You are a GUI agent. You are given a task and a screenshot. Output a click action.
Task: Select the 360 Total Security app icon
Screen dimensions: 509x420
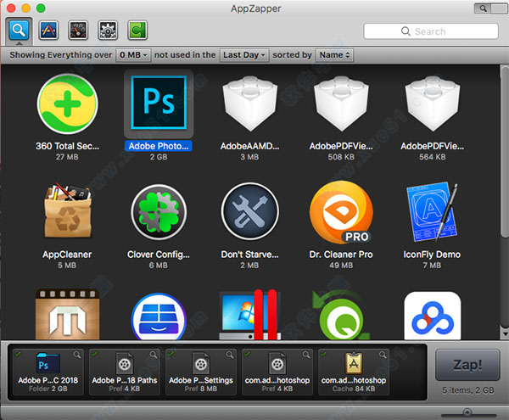pos(67,104)
